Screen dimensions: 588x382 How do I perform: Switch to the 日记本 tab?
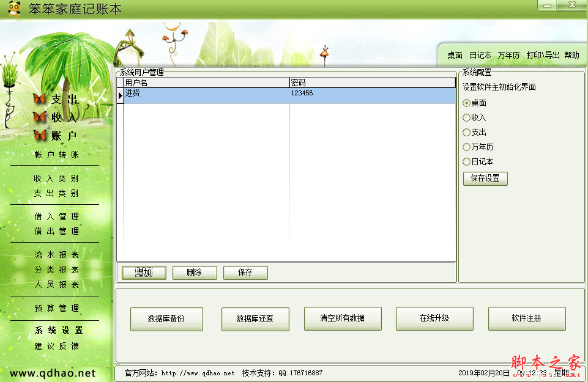(480, 54)
